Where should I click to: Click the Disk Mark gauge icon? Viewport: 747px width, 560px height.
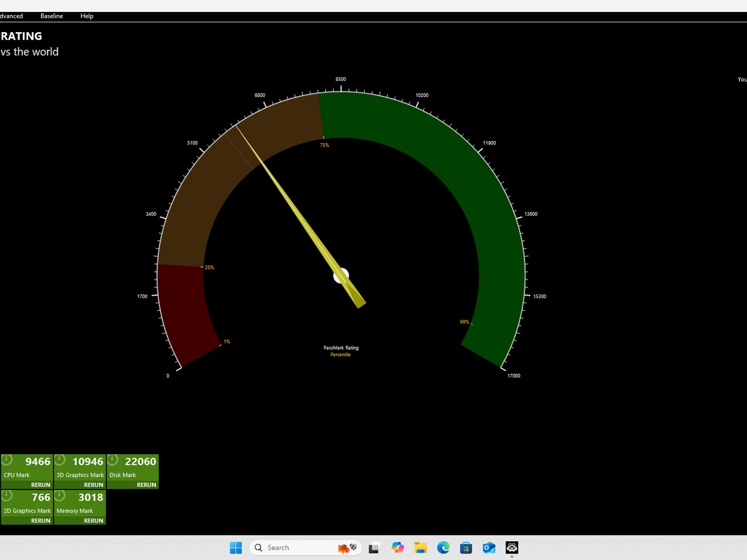point(113,460)
